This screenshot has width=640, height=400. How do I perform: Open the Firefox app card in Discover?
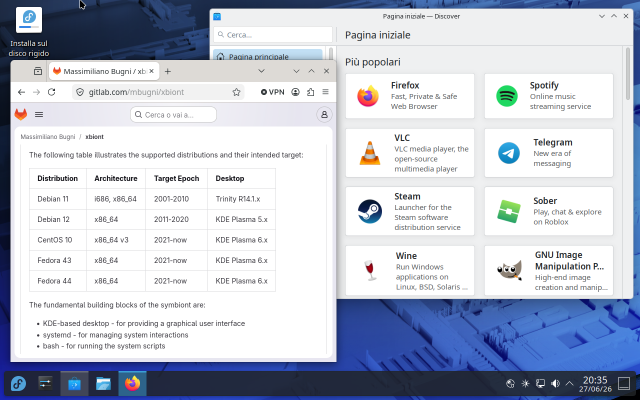410,96
